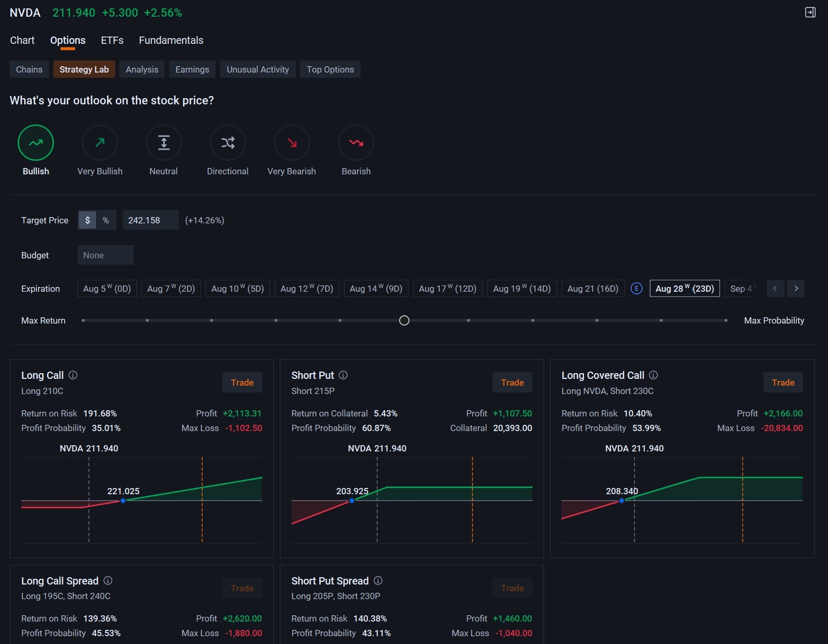The width and height of the screenshot is (828, 644).
Task: Select the Directional outlook icon
Action: [x=228, y=142]
